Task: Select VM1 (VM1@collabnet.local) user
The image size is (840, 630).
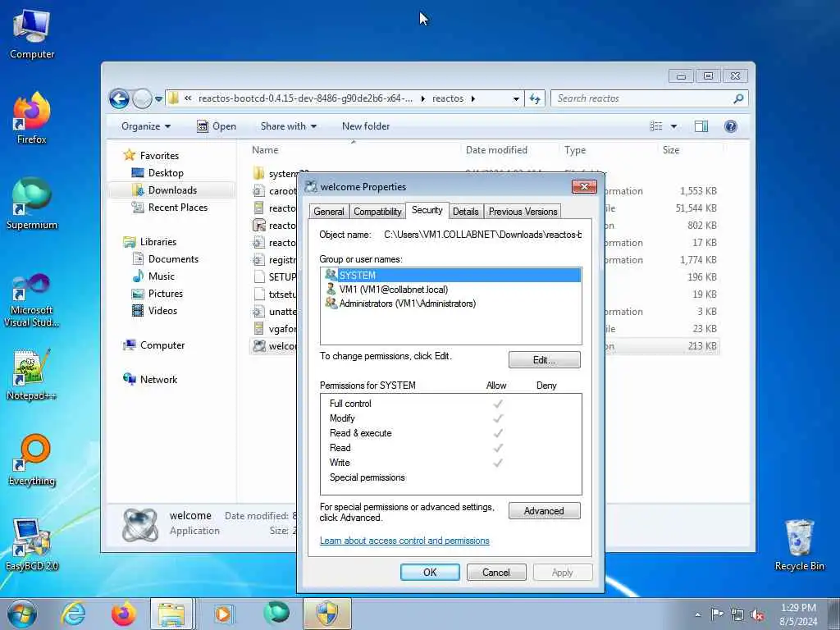Action: (x=386, y=290)
